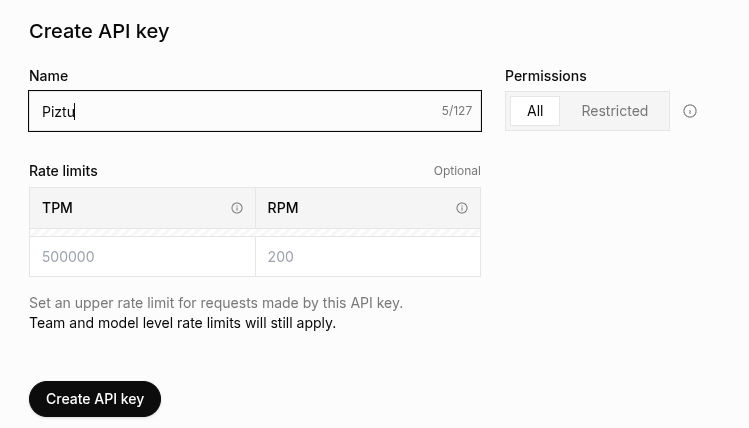
Task: Click the Create API key button
Action: coord(95,399)
